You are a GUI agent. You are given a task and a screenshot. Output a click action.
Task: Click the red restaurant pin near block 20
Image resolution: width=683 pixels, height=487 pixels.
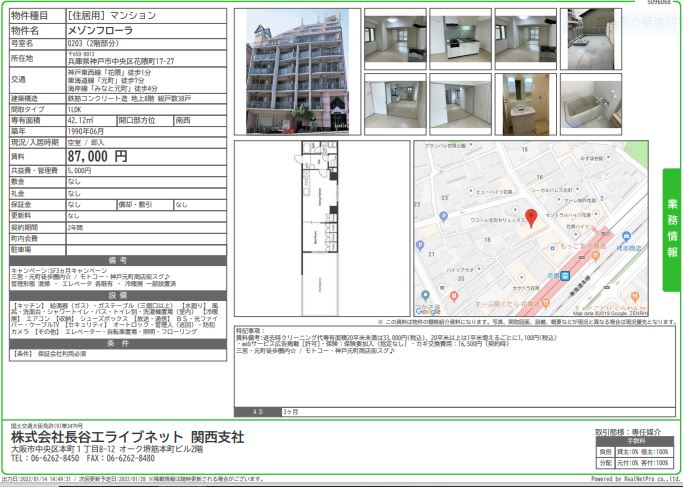(454, 296)
